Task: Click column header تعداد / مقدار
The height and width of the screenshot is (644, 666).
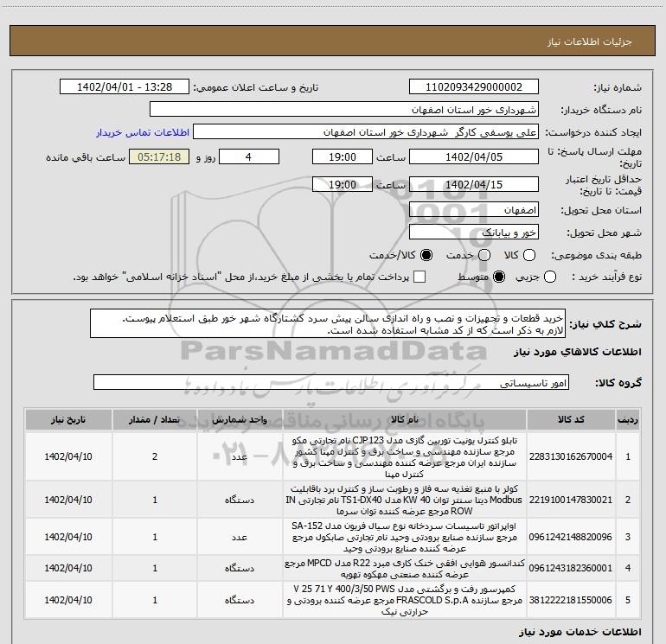Action: pos(155,419)
